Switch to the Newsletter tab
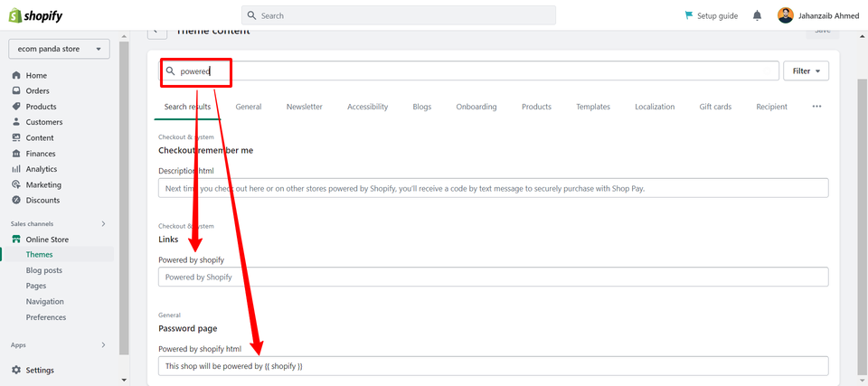The image size is (868, 386). (x=305, y=107)
